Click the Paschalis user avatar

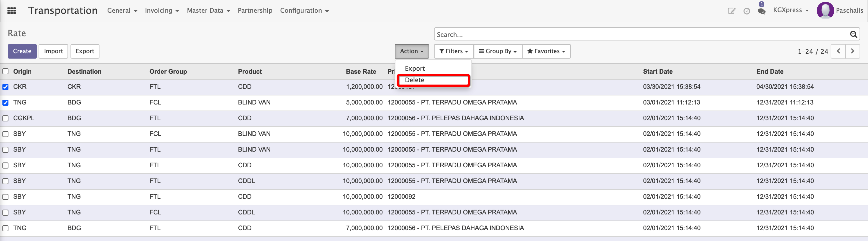pyautogui.click(x=825, y=10)
